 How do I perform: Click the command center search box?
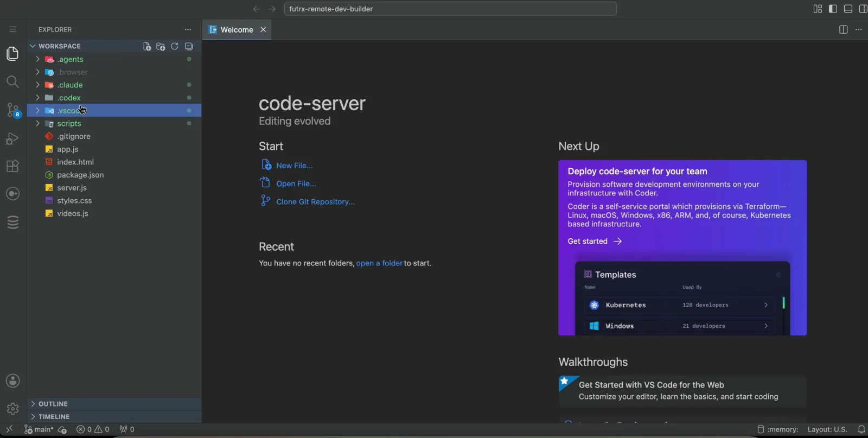[x=450, y=9]
